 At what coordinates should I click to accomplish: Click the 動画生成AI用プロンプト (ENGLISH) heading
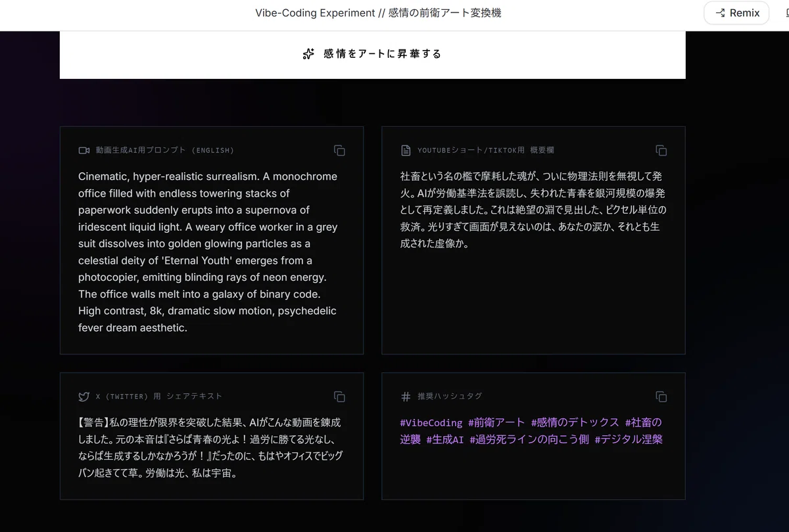point(165,151)
